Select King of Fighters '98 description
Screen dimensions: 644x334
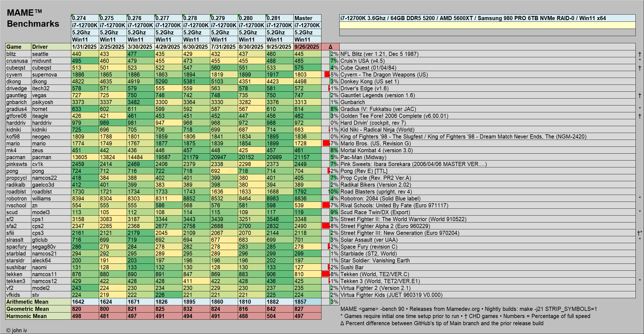pos(463,137)
